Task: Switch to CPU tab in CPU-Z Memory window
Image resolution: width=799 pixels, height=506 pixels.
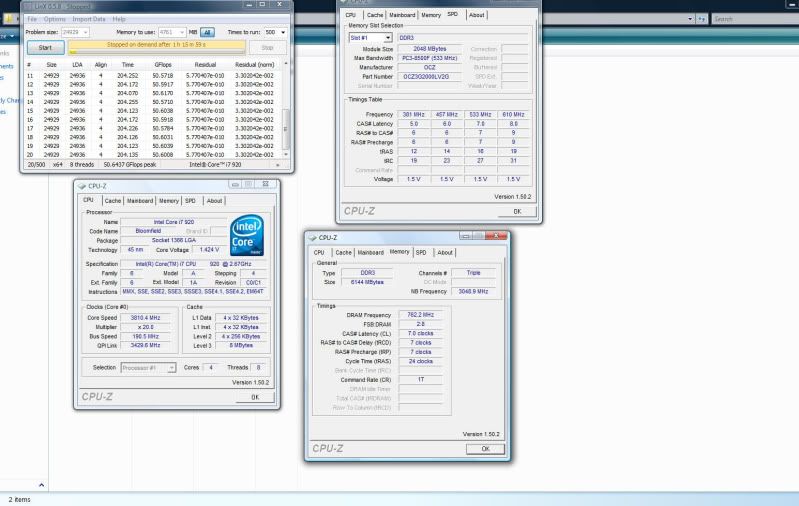Action: (x=319, y=252)
